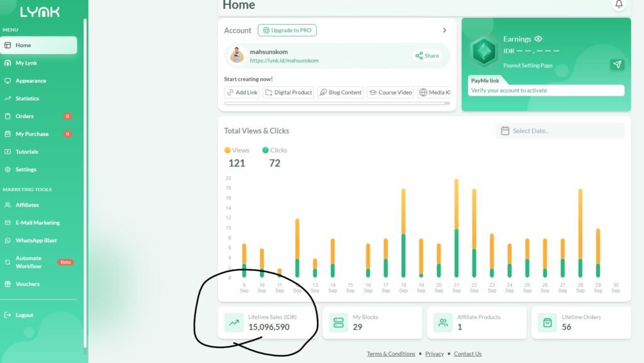
Task: Expand Account section with chevron arrow
Action: click(445, 30)
